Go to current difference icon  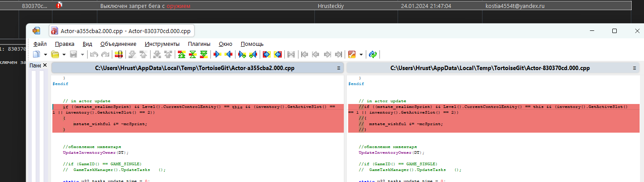[x=192, y=54]
